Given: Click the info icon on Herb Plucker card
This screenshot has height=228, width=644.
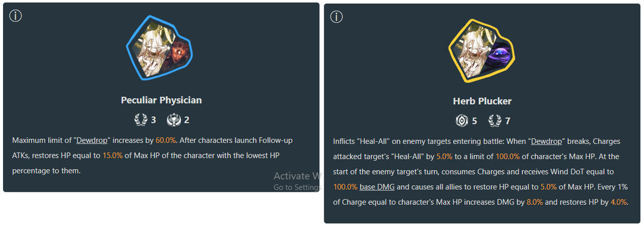Looking at the screenshot, I should tap(336, 17).
